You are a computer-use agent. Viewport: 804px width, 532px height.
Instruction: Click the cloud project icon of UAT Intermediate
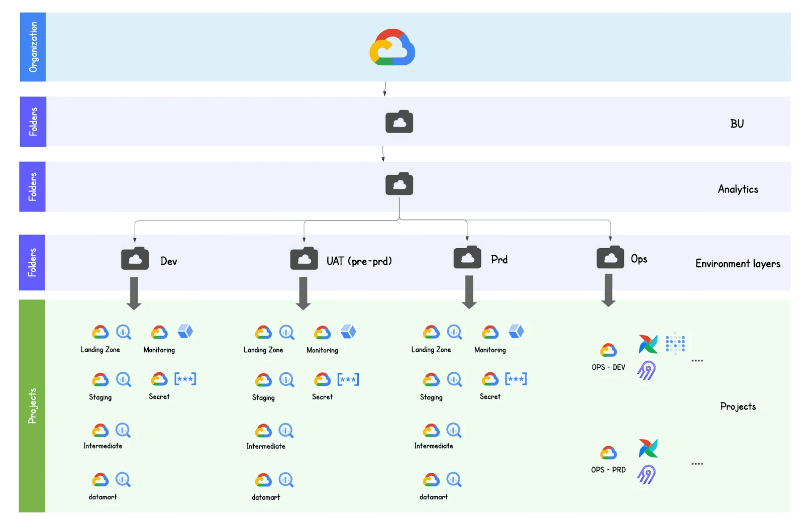pos(263,431)
